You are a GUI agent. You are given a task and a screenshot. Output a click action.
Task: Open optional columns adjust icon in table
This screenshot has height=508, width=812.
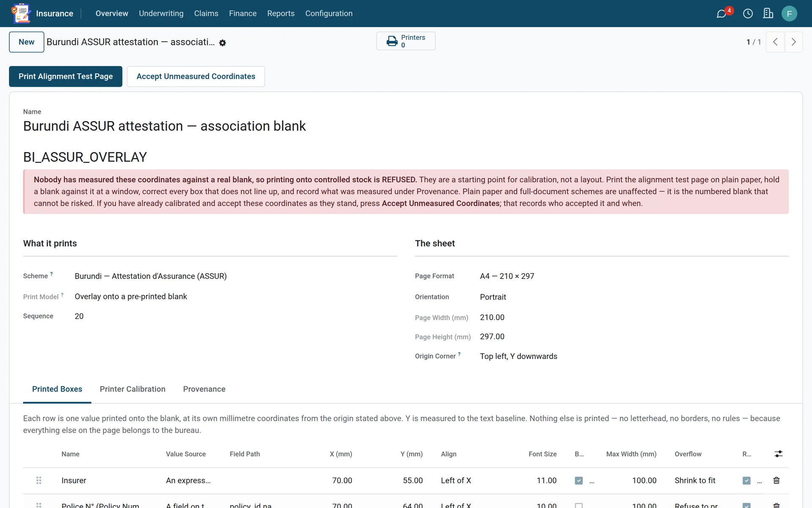tap(779, 454)
